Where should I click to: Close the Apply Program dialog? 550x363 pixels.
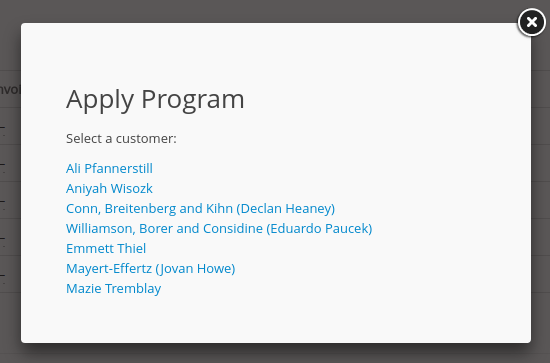point(531,22)
